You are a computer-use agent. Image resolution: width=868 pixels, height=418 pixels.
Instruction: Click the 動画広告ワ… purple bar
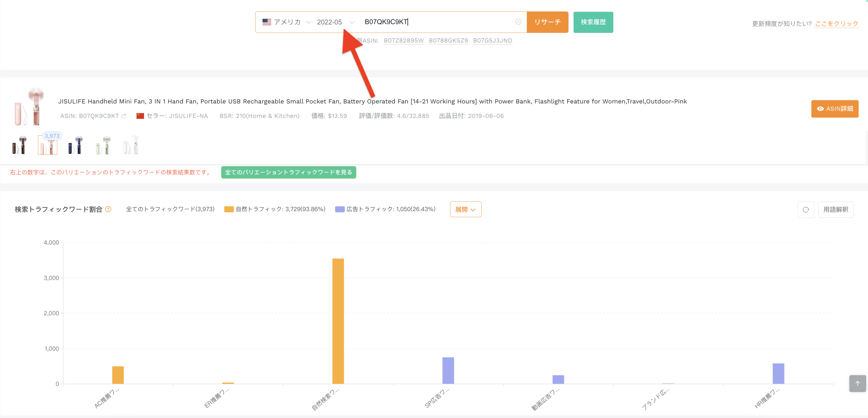pos(558,380)
